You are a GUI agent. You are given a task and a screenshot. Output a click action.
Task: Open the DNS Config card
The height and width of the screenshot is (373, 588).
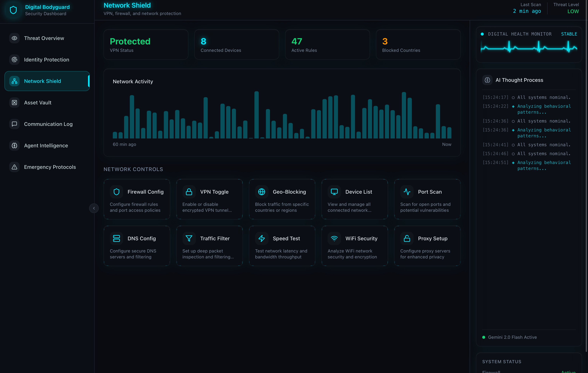pyautogui.click(x=137, y=246)
